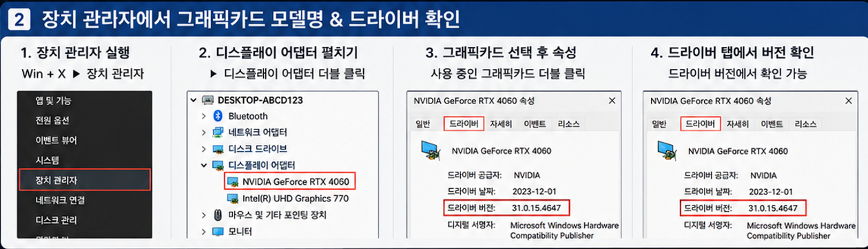Select the 모니터 tree label
The height and width of the screenshot is (249, 868).
point(240,231)
